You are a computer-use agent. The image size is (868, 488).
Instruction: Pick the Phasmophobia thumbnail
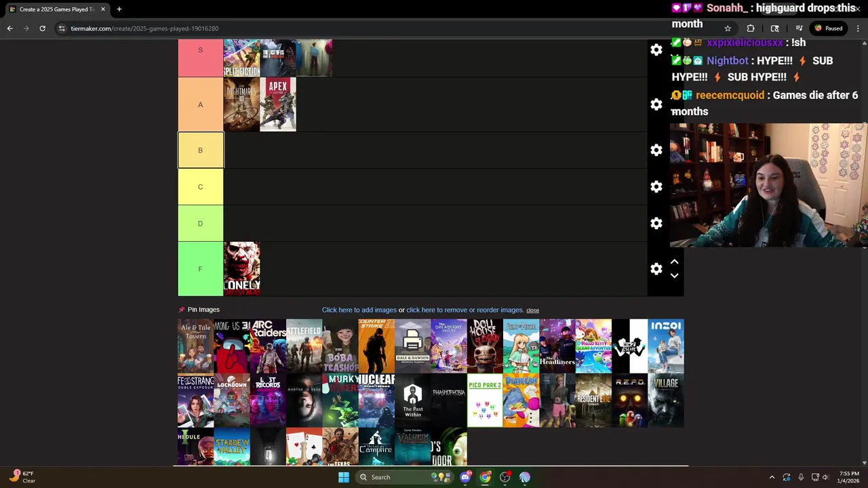[x=449, y=401]
